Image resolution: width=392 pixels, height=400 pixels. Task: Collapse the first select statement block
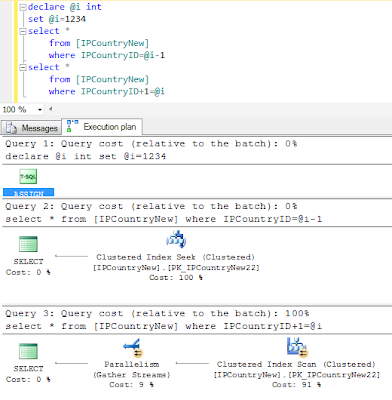[23, 31]
